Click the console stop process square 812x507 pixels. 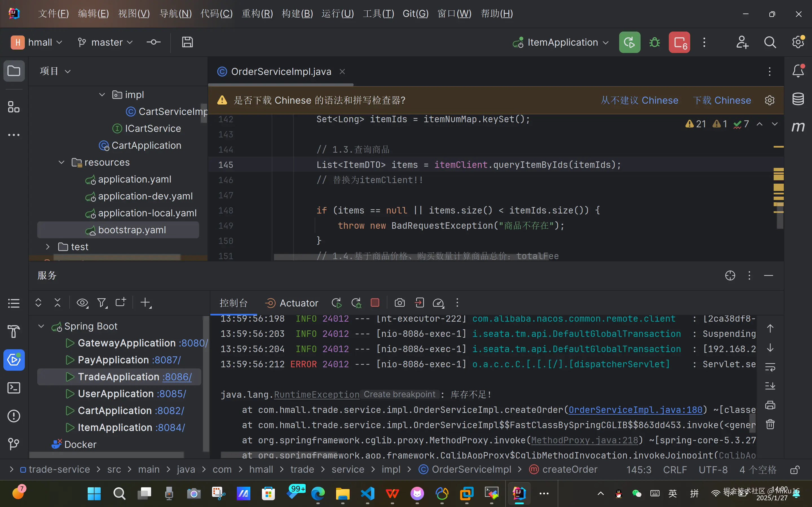[x=375, y=303]
